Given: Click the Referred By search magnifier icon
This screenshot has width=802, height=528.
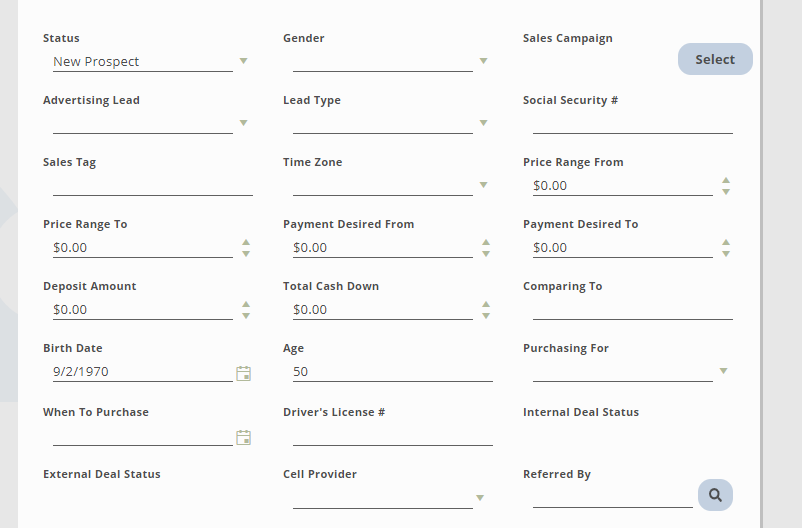Looking at the screenshot, I should (x=715, y=495).
